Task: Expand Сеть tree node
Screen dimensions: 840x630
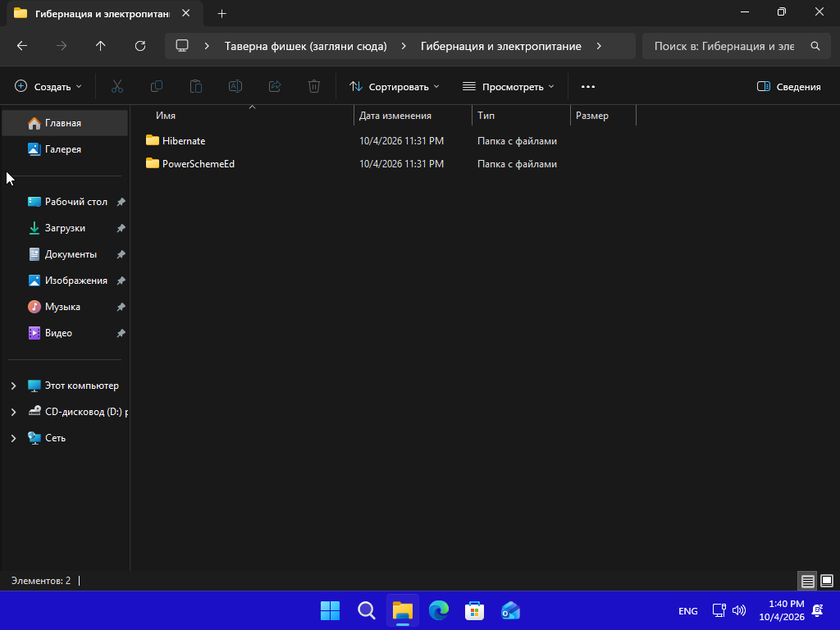Action: [x=13, y=438]
